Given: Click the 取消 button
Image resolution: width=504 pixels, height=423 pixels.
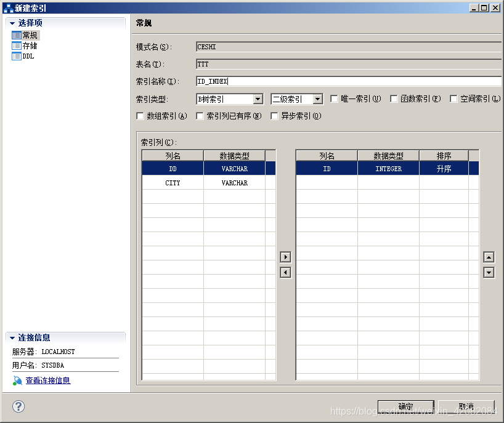Looking at the screenshot, I should pyautogui.click(x=466, y=406).
